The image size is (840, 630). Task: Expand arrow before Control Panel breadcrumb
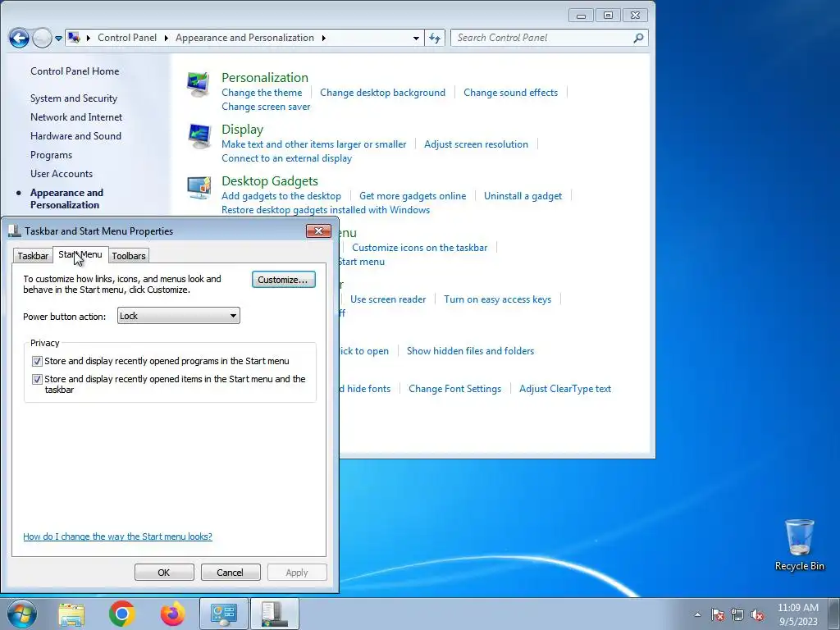89,38
